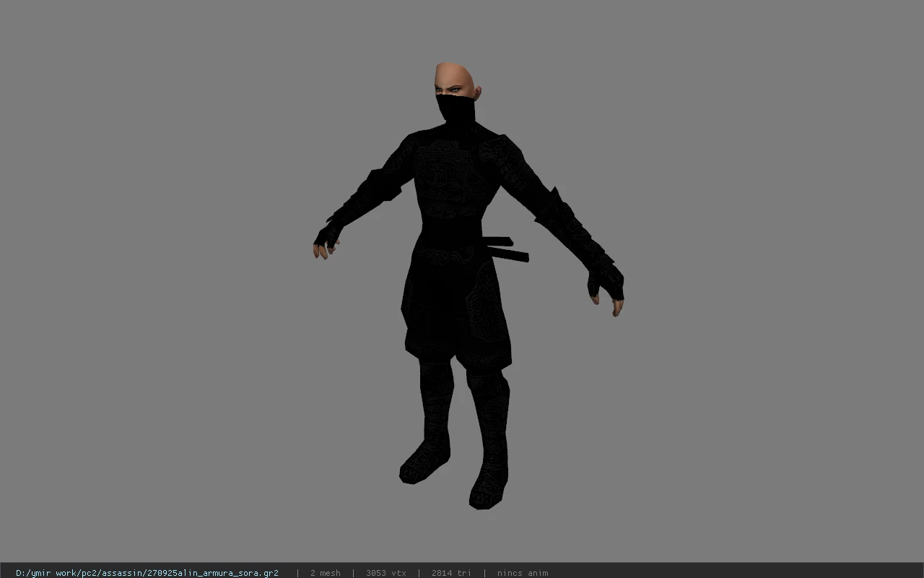Click the black face mask on the model
Screen dimensions: 924x578
[456, 110]
